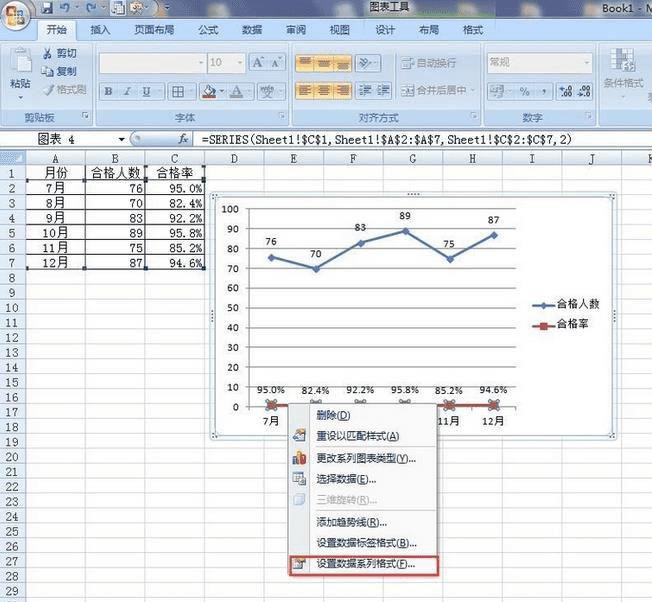This screenshot has width=652, height=602.
Task: Expand the number group dialog launcher
Action: click(588, 116)
